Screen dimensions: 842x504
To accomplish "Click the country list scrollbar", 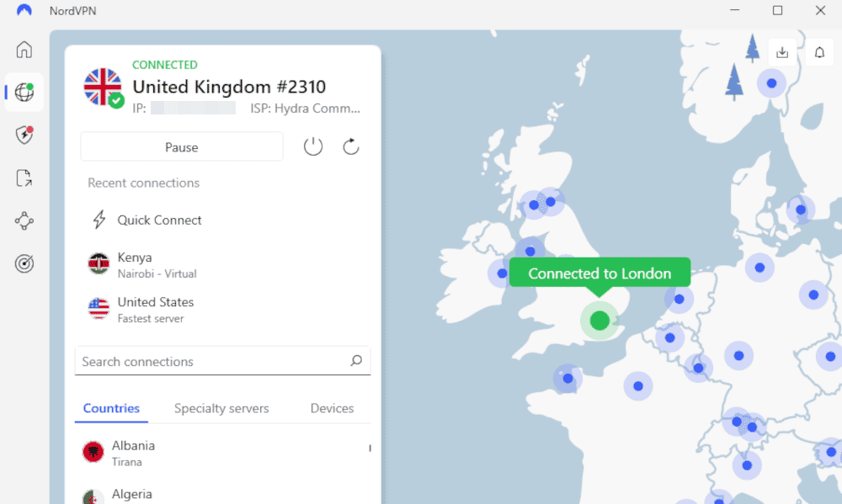I will (370, 448).
